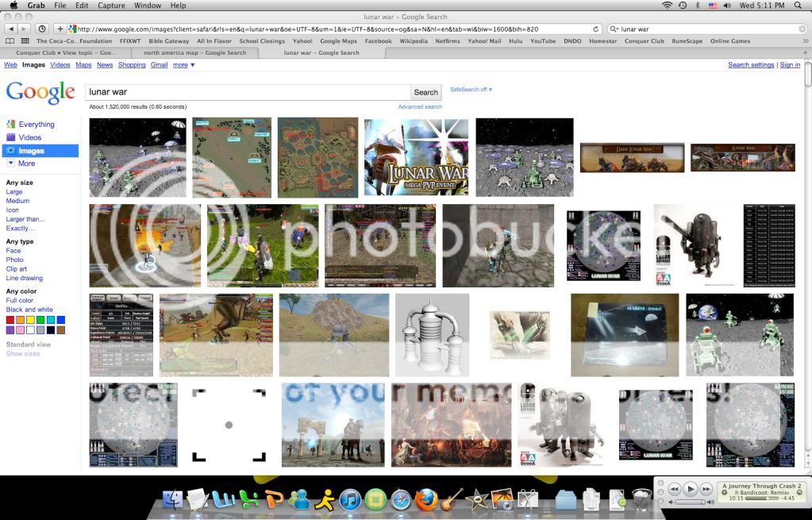Open iTunes from the dock
Viewport: 812px width, 520px height.
350,500
